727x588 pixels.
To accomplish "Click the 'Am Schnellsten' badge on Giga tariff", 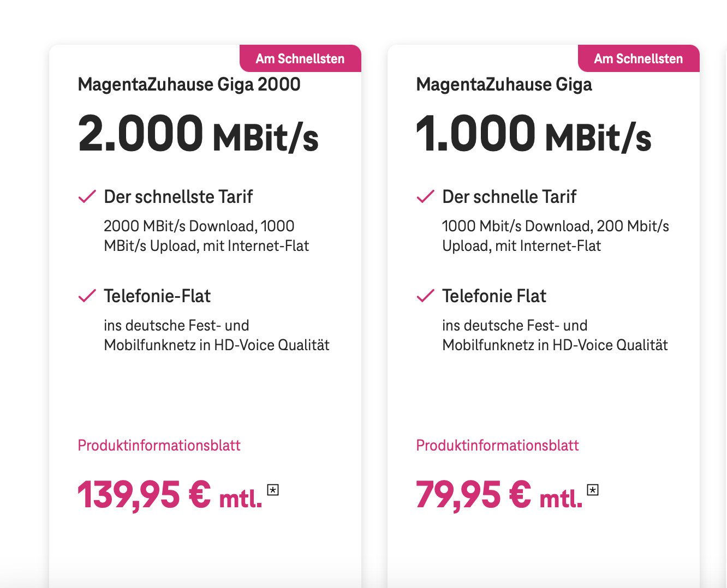I will click(639, 58).
